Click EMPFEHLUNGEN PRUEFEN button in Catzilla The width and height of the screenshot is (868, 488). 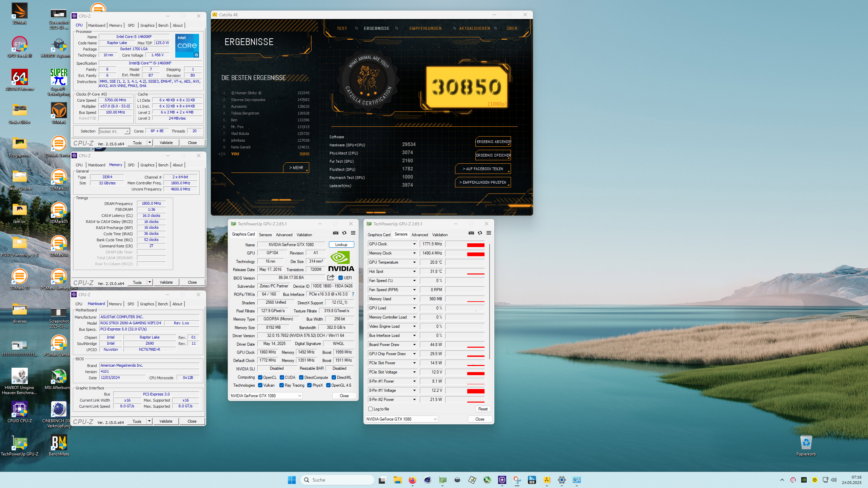pyautogui.click(x=483, y=182)
